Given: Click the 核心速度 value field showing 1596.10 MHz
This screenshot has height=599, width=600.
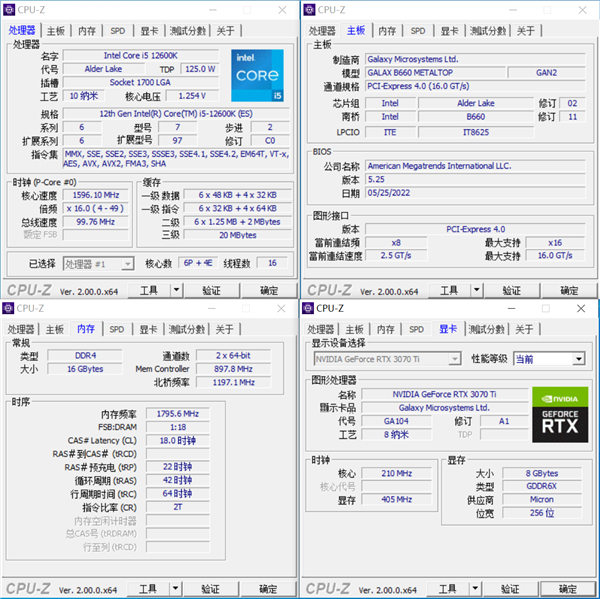Looking at the screenshot, I should pos(98,196).
